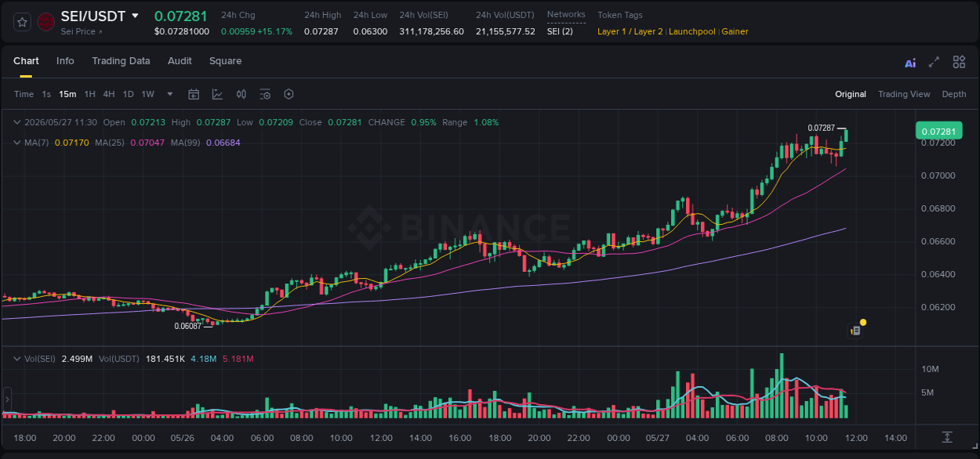Collapse the OHLC date info row chevron
This screenshot has width=980, height=459.
coord(16,122)
